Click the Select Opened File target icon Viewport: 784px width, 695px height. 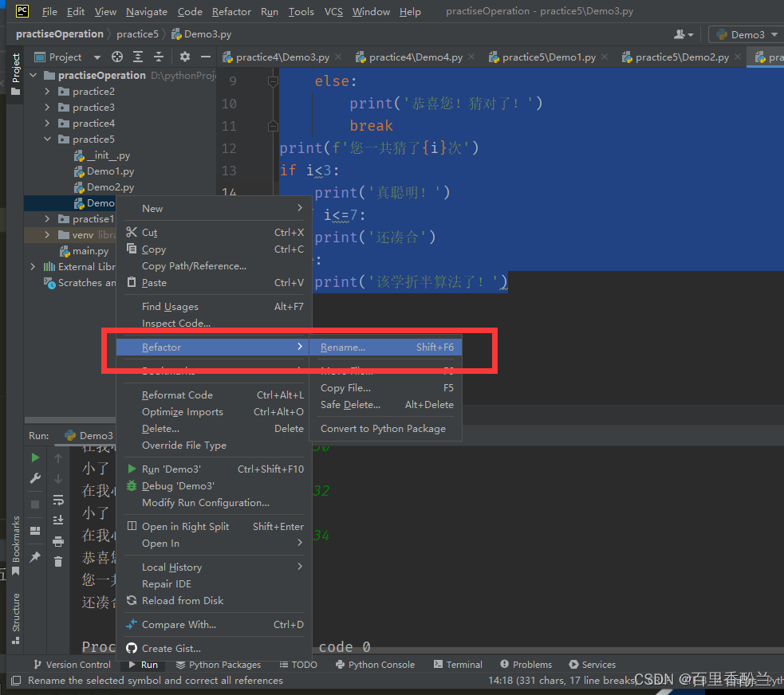click(117, 57)
